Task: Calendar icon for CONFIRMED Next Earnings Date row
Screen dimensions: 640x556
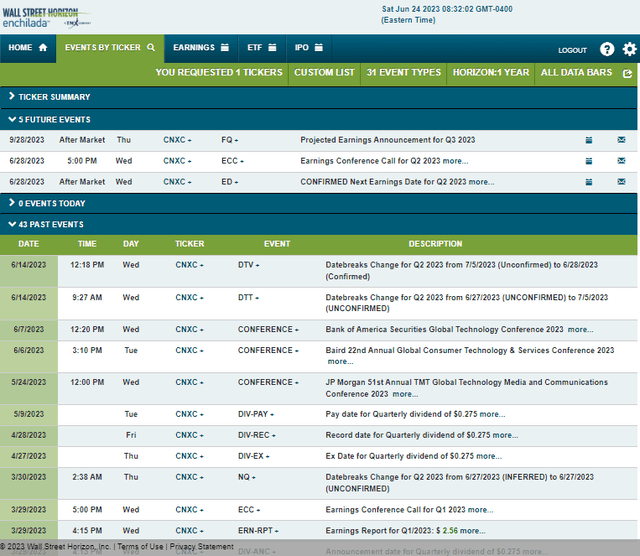Action: 589,182
